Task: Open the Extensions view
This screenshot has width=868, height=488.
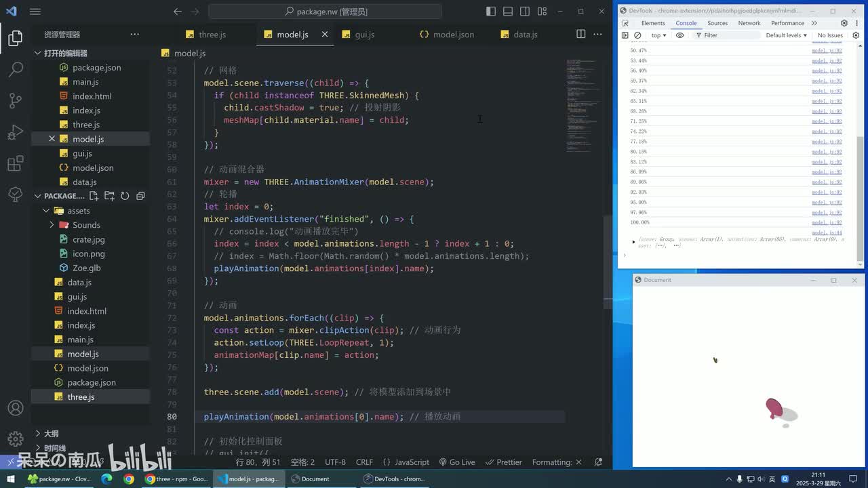Action: [15, 163]
